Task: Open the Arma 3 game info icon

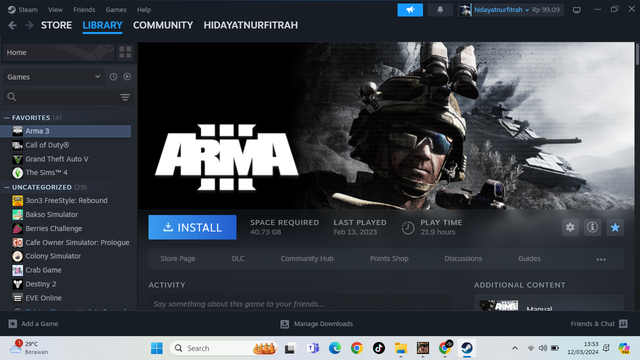Action: (x=592, y=227)
